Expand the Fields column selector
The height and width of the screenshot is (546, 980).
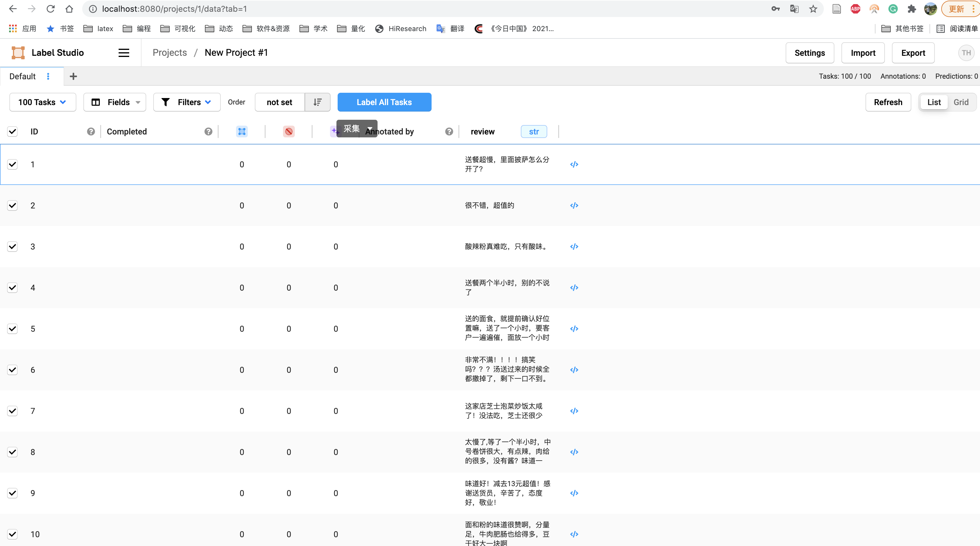[x=114, y=102]
